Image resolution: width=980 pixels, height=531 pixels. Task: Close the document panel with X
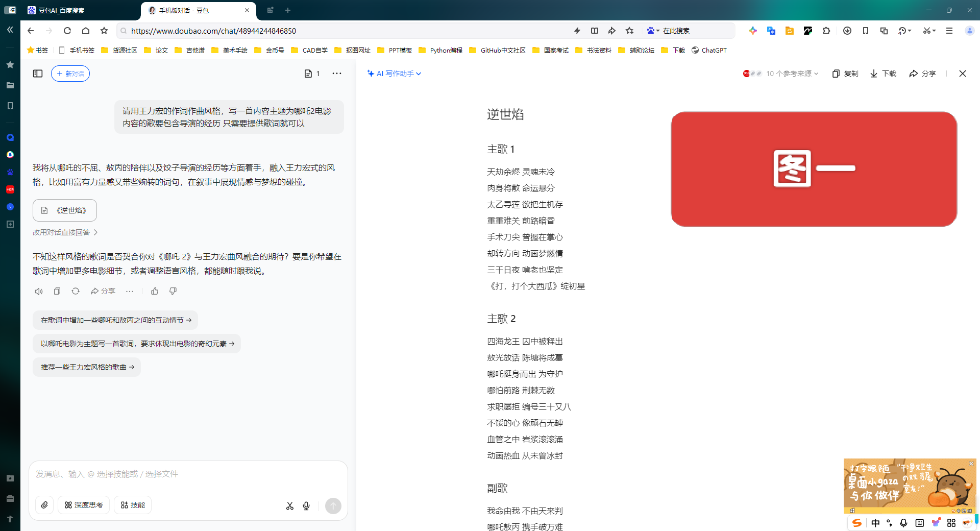963,74
